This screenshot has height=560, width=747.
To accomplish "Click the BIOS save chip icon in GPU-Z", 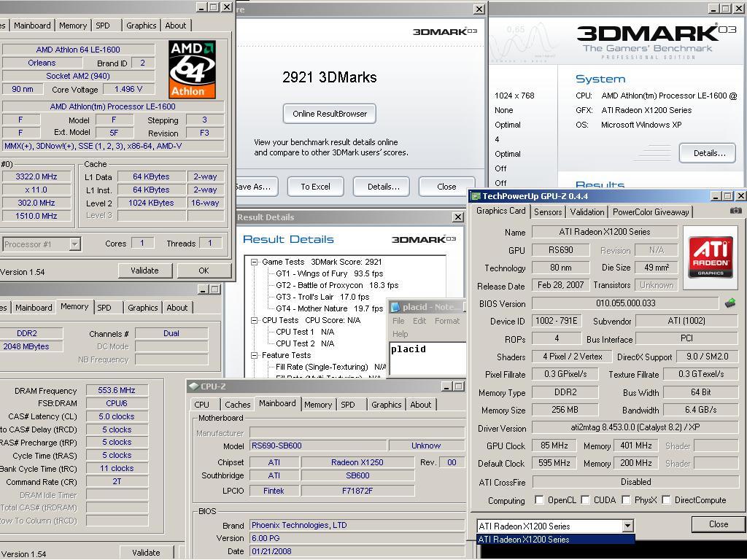I will (729, 303).
